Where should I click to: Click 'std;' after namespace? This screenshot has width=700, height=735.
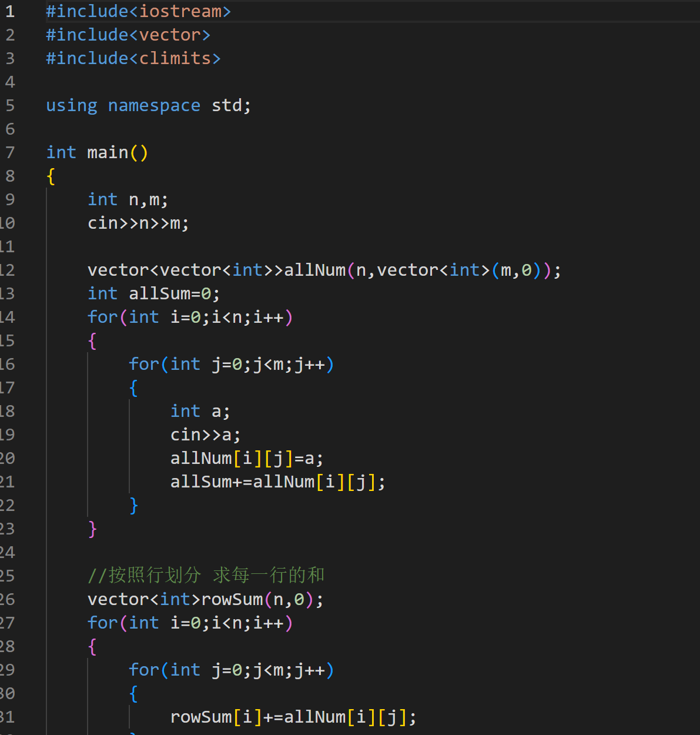(232, 105)
